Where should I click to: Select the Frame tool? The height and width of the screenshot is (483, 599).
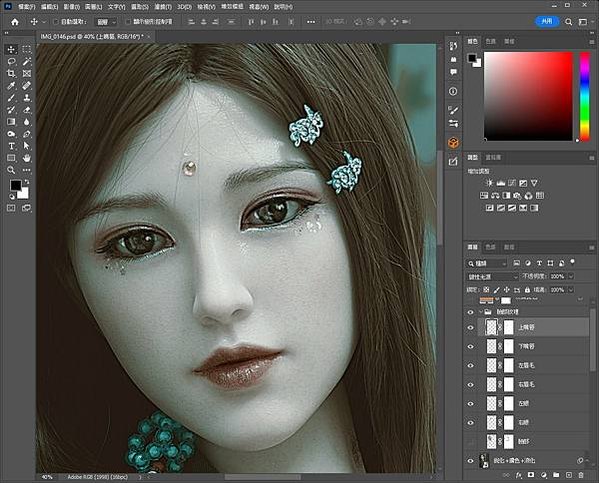coord(26,73)
